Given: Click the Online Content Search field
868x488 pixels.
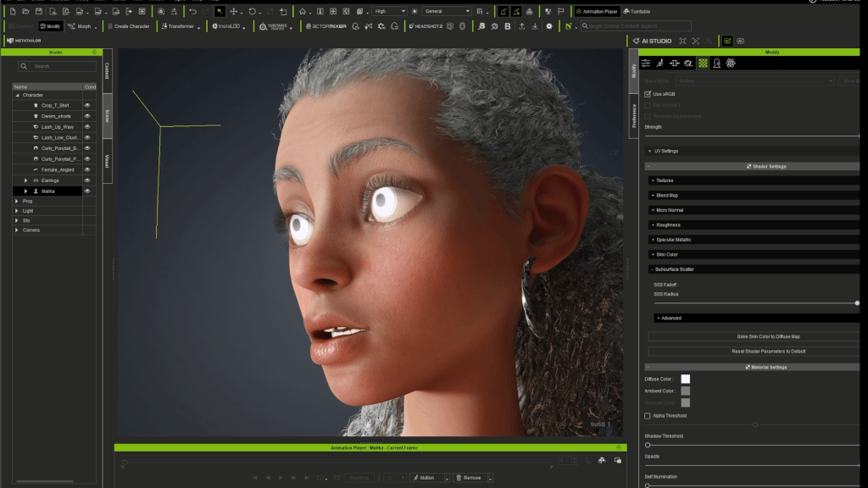Looking at the screenshot, I should pyautogui.click(x=636, y=26).
